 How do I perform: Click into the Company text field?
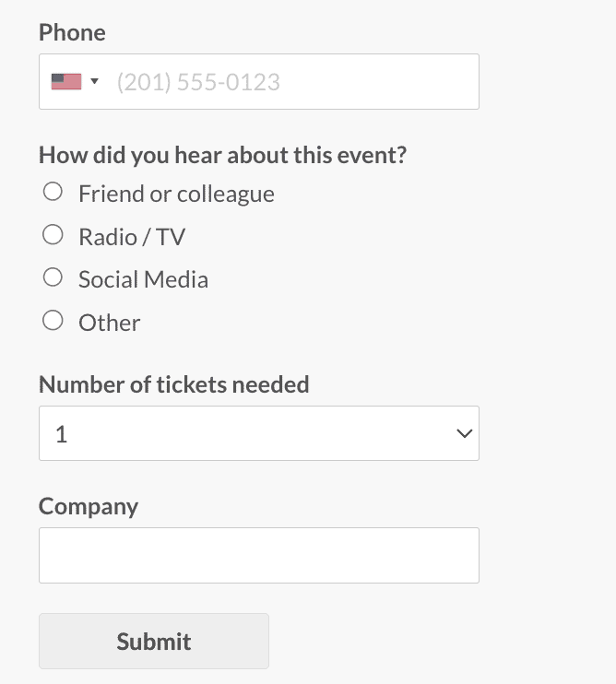(258, 555)
